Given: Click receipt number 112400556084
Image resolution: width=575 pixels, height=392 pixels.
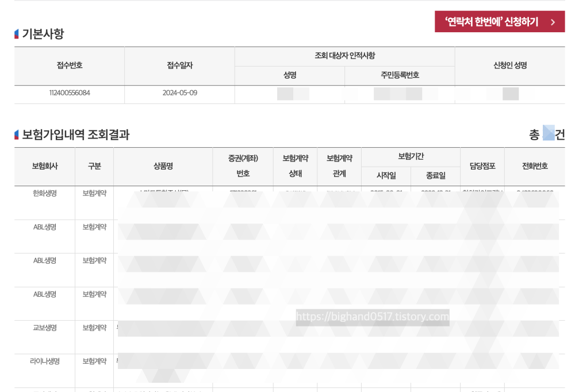Looking at the screenshot, I should coord(70,93).
